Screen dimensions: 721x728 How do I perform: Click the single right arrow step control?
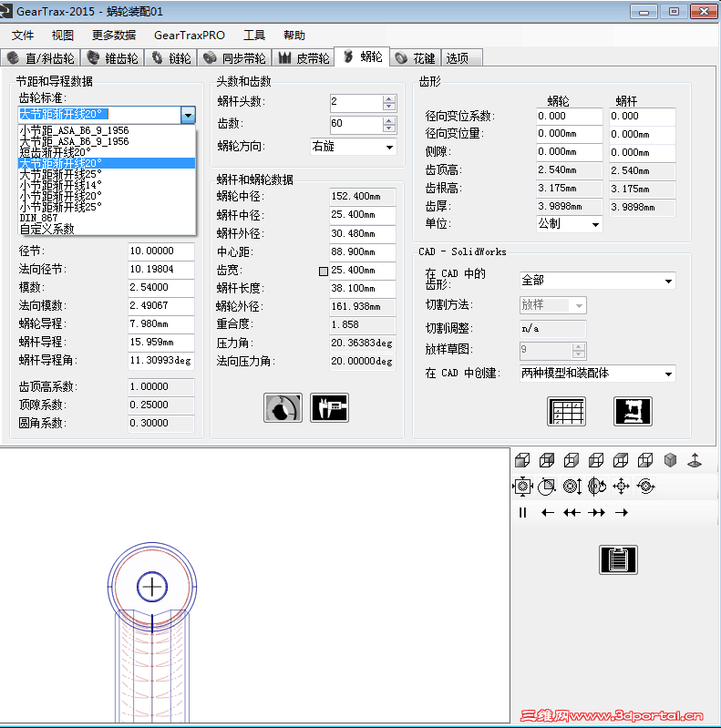[622, 513]
